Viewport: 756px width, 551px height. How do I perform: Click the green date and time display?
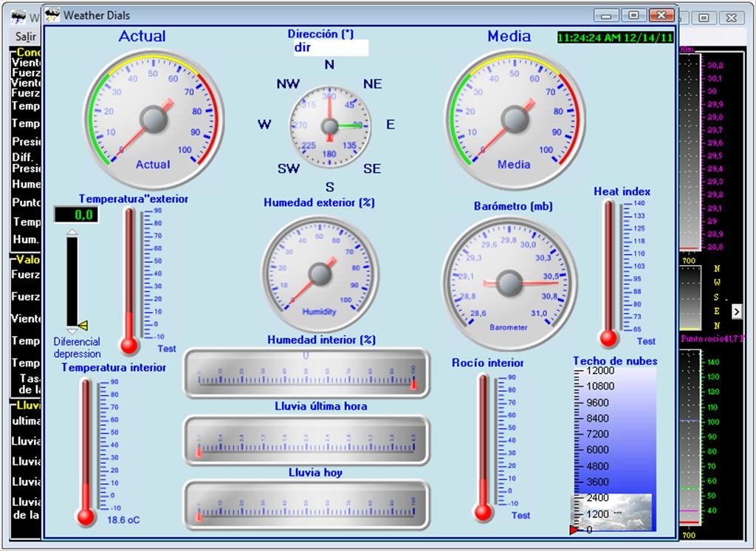(615, 38)
